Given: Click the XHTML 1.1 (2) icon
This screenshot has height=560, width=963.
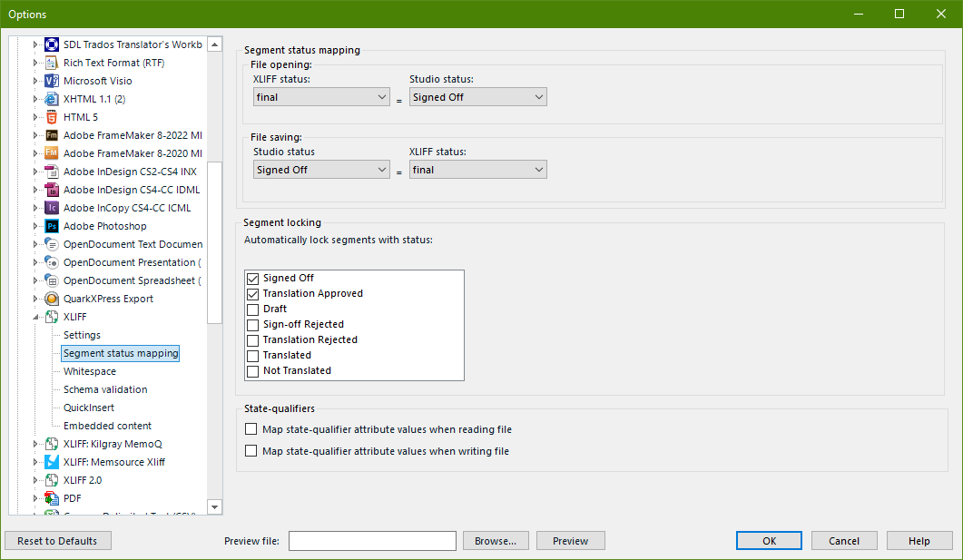Looking at the screenshot, I should (x=53, y=99).
